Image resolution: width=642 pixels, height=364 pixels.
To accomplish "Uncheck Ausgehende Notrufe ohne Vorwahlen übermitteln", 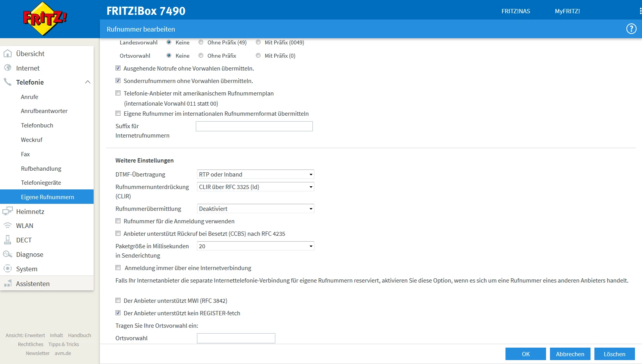I will [x=118, y=68].
